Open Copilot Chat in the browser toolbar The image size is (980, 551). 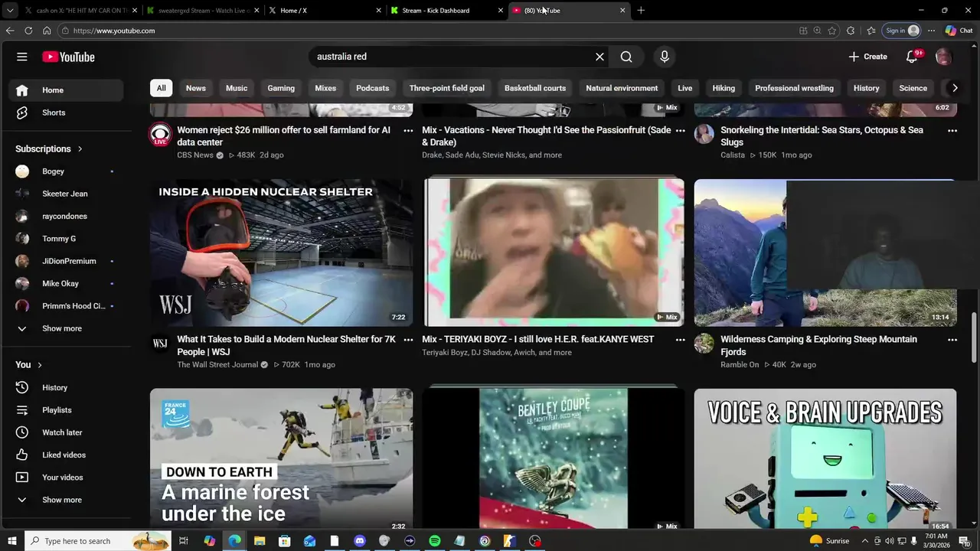point(959,31)
